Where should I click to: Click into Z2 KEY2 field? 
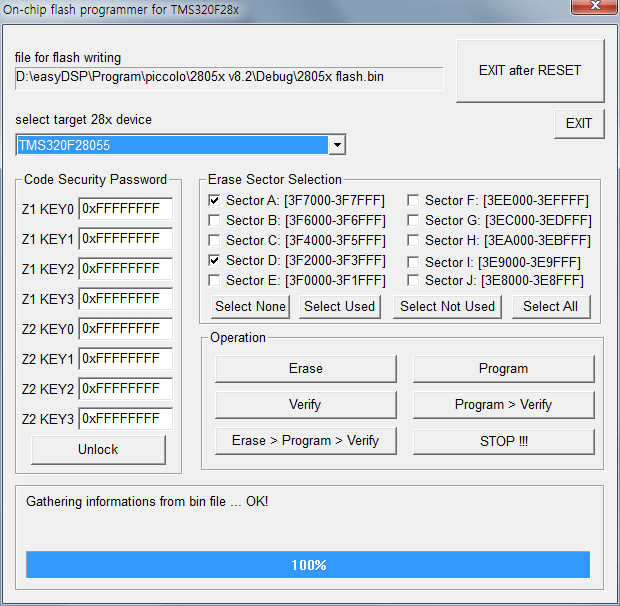click(126, 389)
